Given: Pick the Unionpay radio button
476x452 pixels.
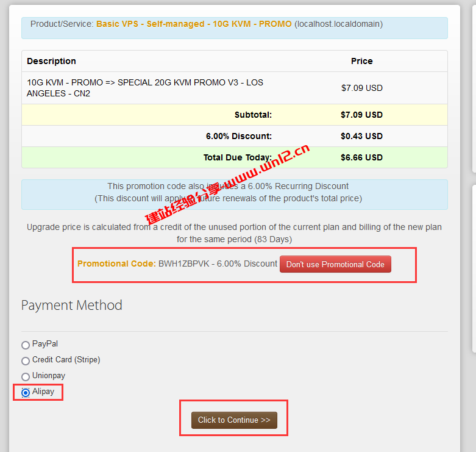Looking at the screenshot, I should [26, 376].
